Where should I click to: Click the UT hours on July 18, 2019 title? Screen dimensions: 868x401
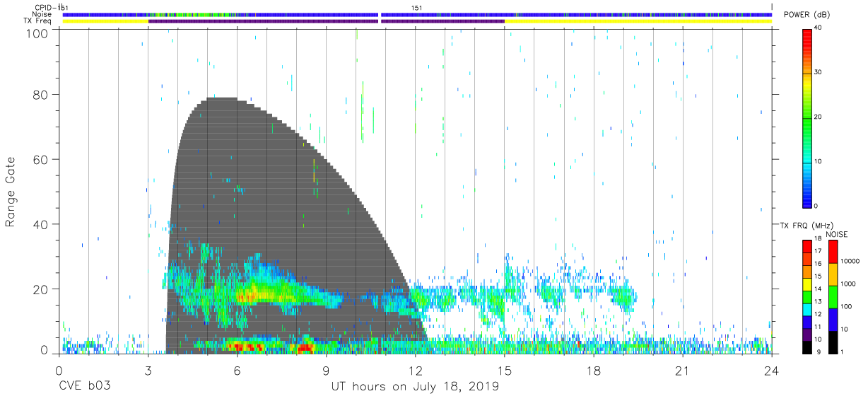[415, 387]
